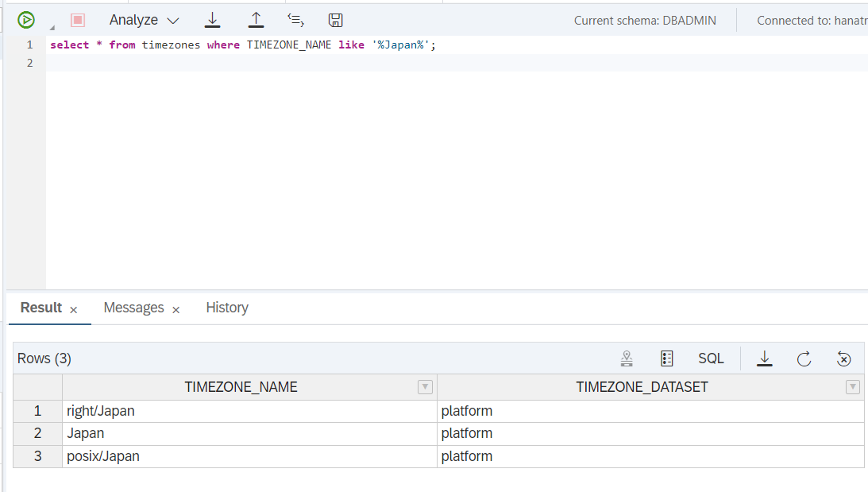The height and width of the screenshot is (492, 868).
Task: Close the Result tab
Action: (x=73, y=310)
